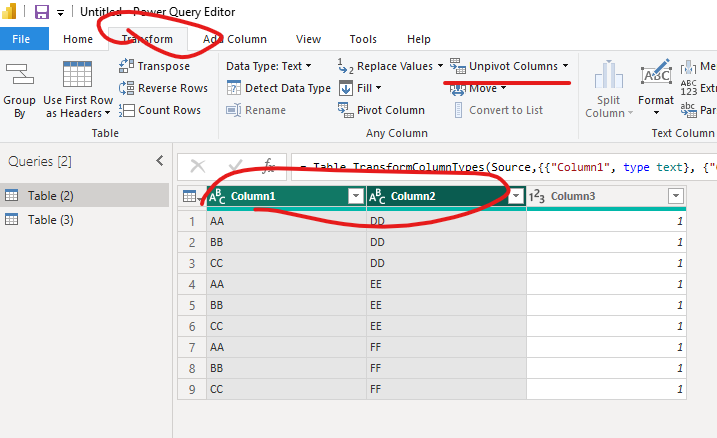717x438 pixels.
Task: Click the Column3 data type icon
Action: point(537,197)
